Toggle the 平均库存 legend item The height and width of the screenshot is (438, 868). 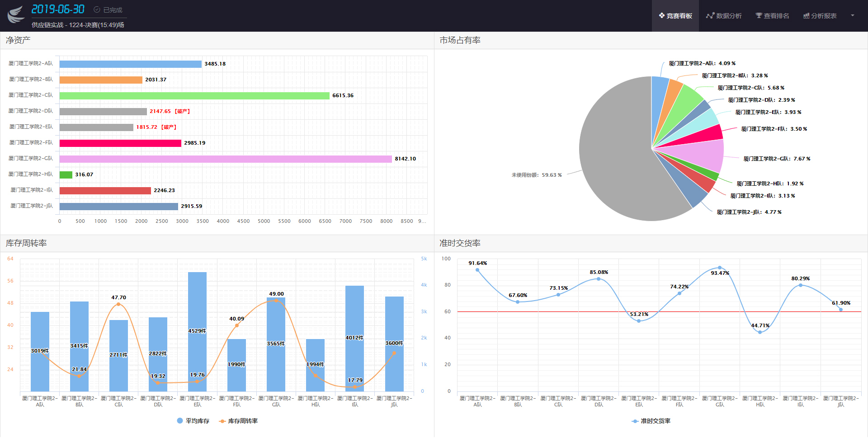tap(193, 421)
